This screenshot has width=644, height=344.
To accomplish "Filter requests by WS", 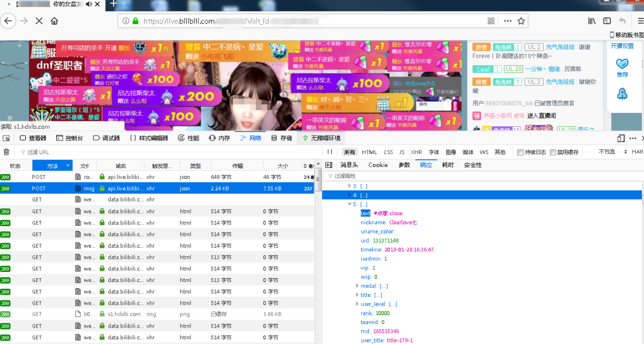I will [484, 152].
